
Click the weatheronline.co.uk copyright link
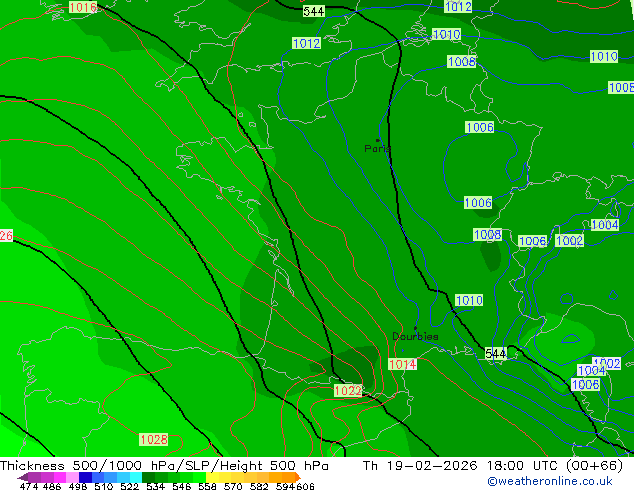coord(550,481)
